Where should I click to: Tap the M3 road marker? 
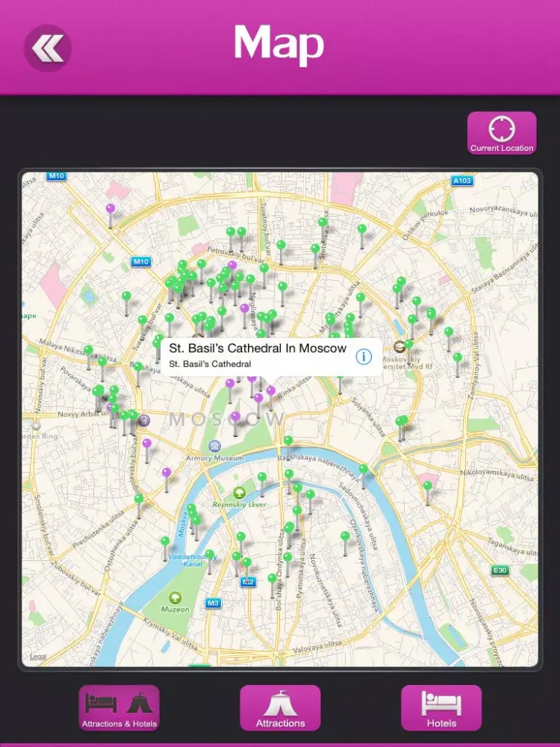[x=214, y=603]
